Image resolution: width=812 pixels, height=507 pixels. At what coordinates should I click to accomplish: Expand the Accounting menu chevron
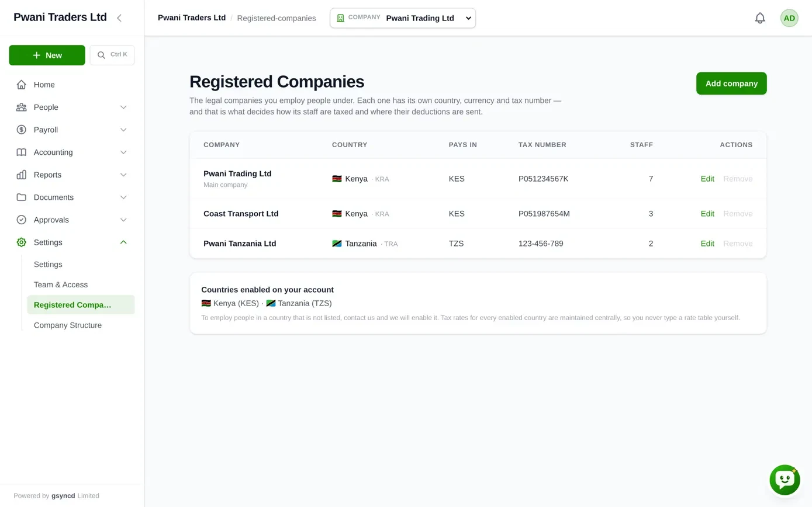click(123, 152)
